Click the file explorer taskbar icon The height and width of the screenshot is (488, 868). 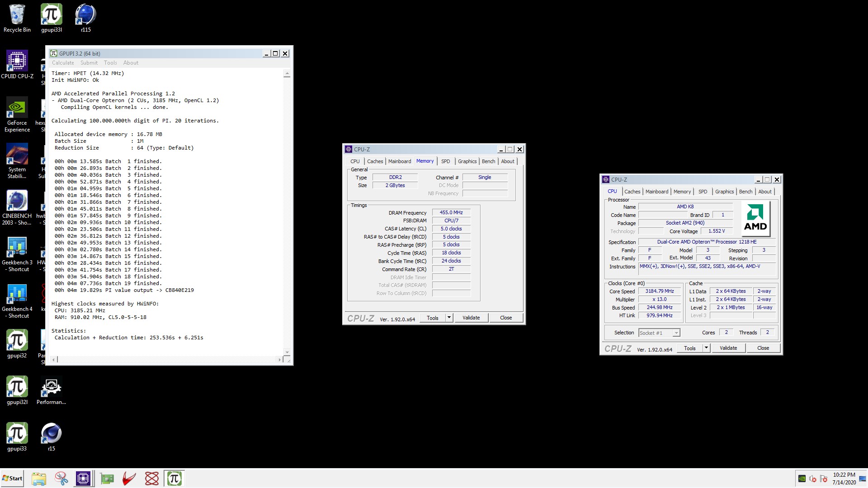39,479
